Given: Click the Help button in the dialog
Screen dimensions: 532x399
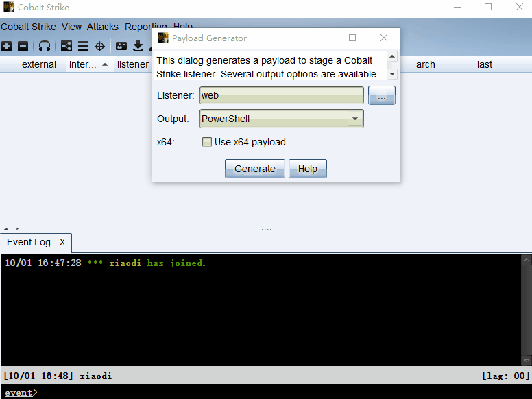Looking at the screenshot, I should pyautogui.click(x=308, y=169).
